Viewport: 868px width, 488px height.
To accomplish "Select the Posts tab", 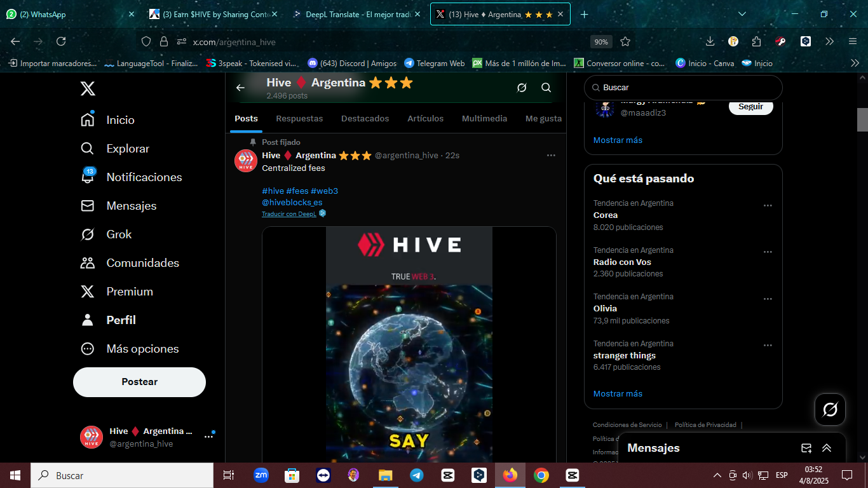I will tap(246, 119).
